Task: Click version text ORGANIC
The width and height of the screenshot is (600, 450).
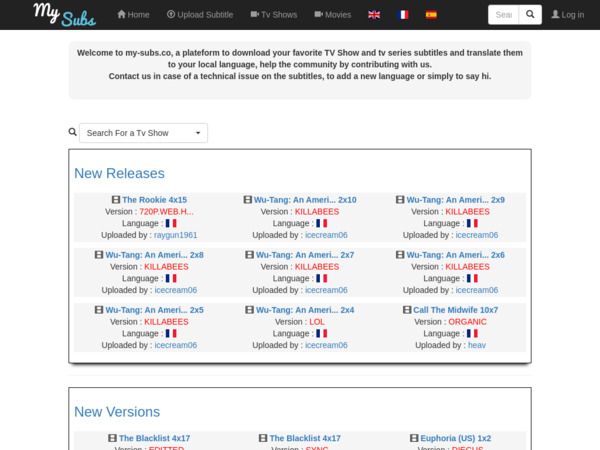Action: [x=467, y=322]
